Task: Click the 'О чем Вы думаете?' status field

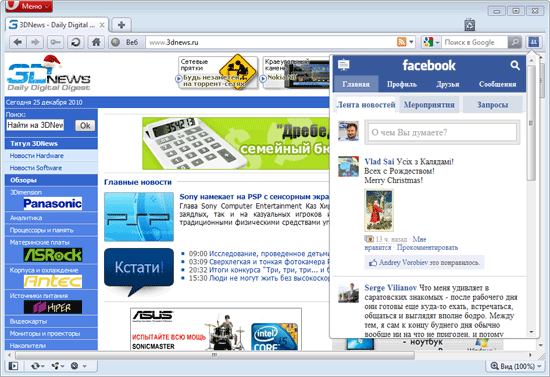Action: point(442,132)
